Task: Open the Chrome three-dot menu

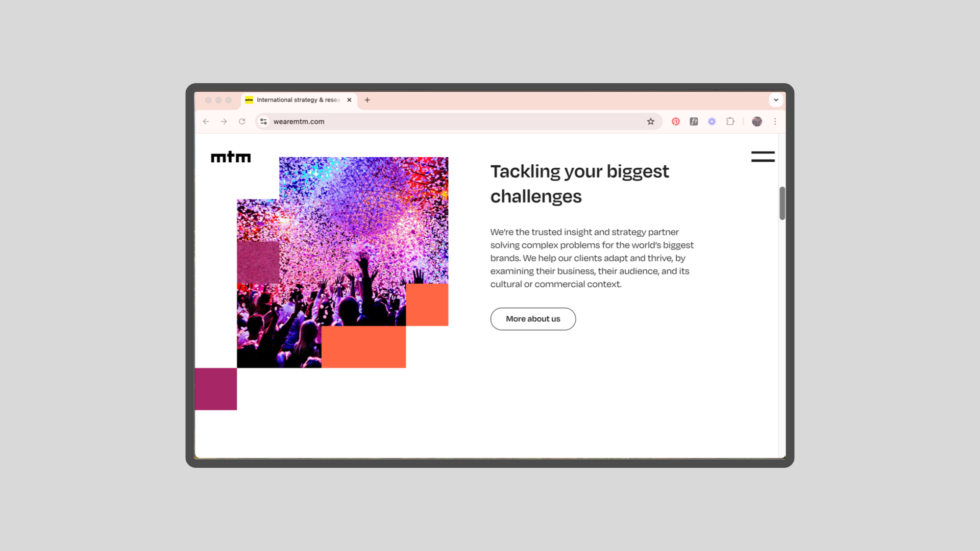Action: point(775,121)
